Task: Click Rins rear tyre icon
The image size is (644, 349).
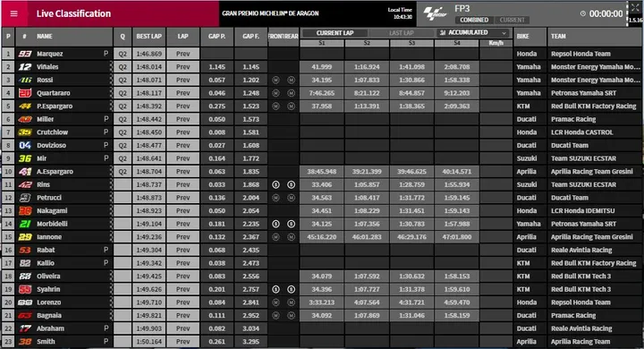Action: (x=292, y=184)
